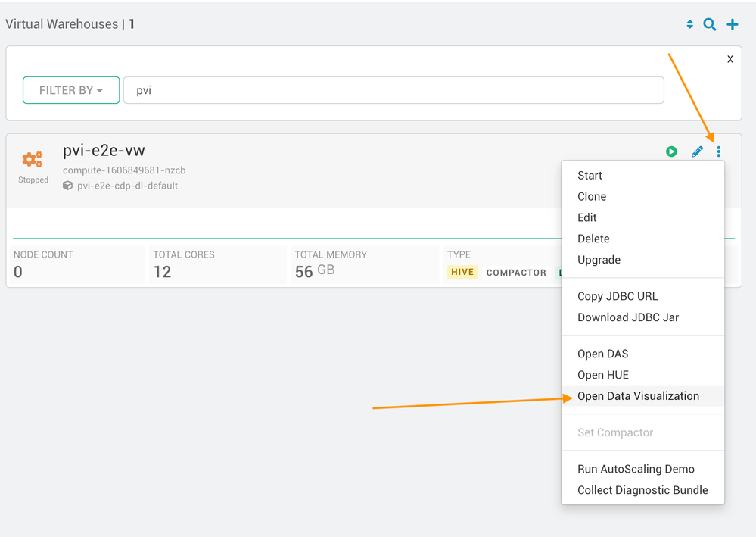Screen dimensions: 756x537
Task: Select Delete from the menu
Action: (x=593, y=239)
